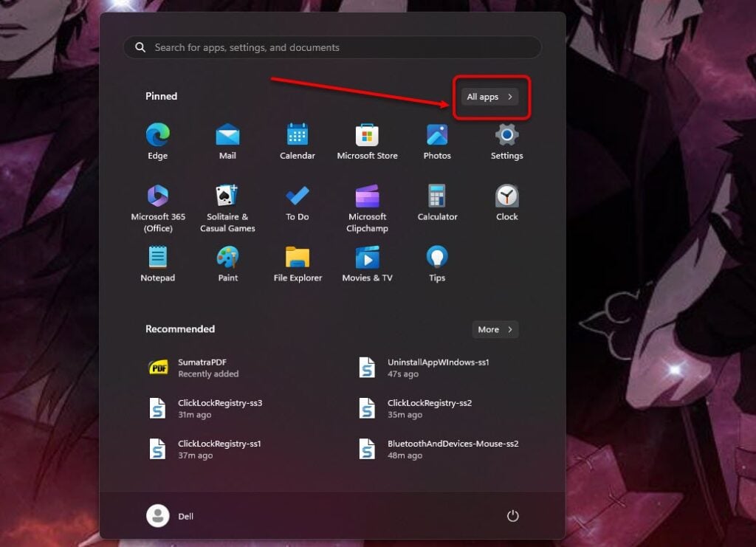
Task: Launch the Mail app
Action: tap(227, 141)
